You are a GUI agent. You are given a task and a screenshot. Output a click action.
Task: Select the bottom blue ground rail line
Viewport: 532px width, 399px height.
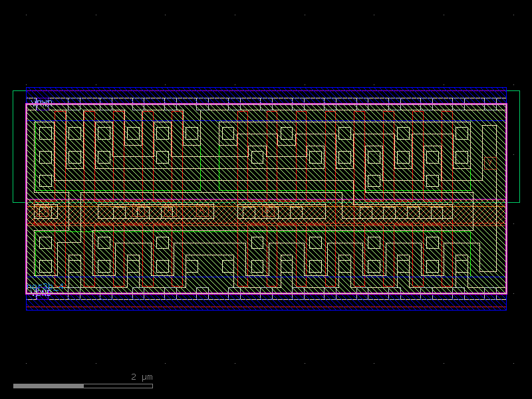(266, 310)
